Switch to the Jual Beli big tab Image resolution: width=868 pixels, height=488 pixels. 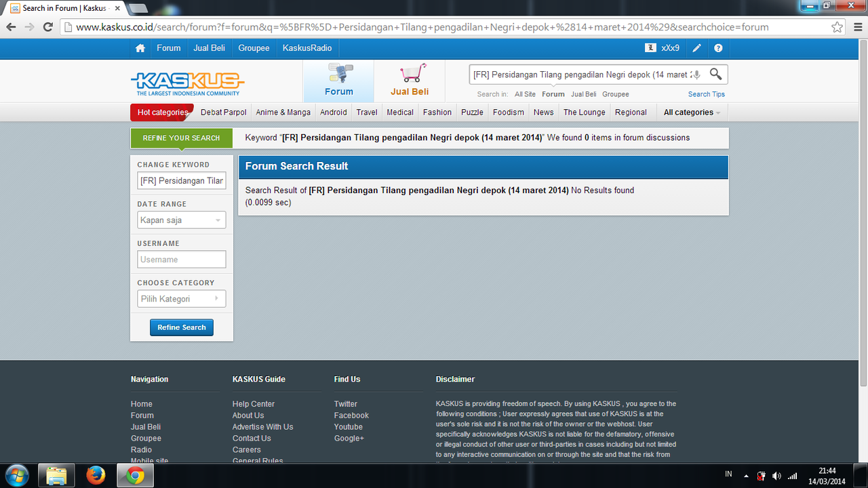(410, 81)
